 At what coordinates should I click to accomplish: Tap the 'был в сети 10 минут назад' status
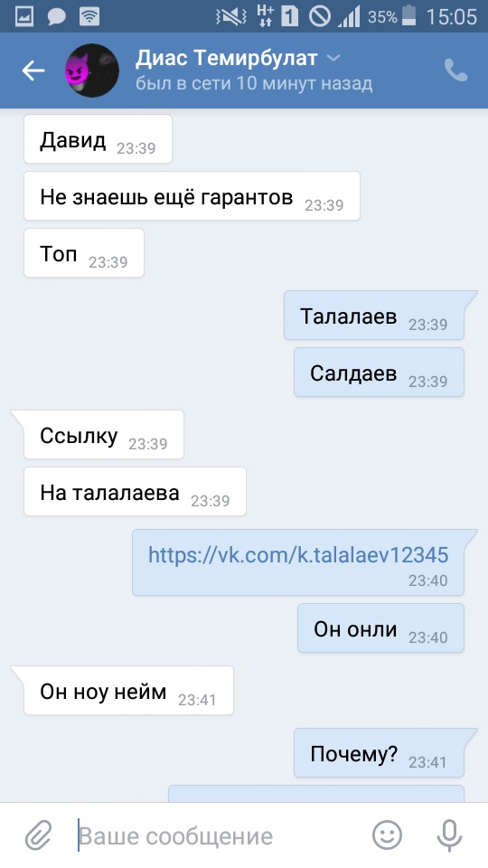[x=254, y=83]
